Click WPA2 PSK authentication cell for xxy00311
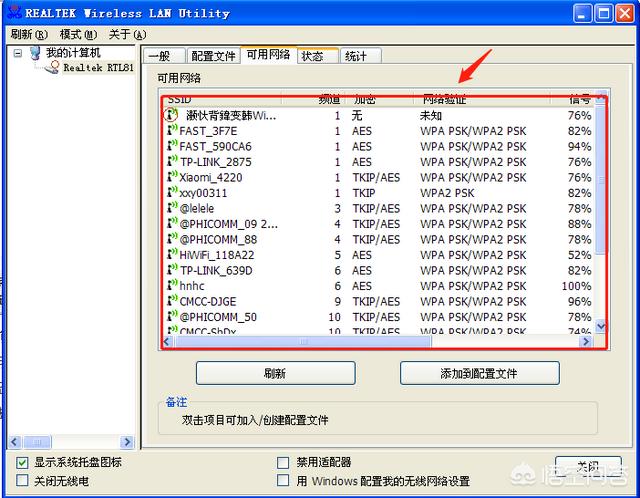This screenshot has width=640, height=498. pos(447,193)
